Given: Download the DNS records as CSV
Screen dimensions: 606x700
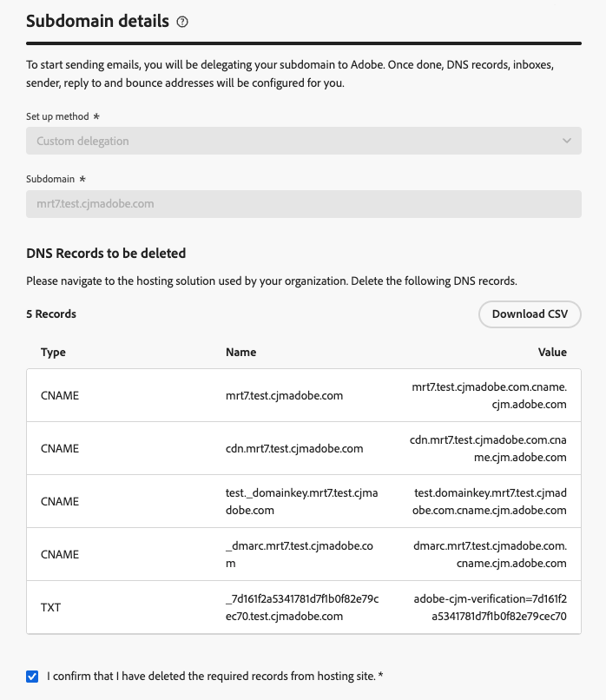Looking at the screenshot, I should click(530, 314).
